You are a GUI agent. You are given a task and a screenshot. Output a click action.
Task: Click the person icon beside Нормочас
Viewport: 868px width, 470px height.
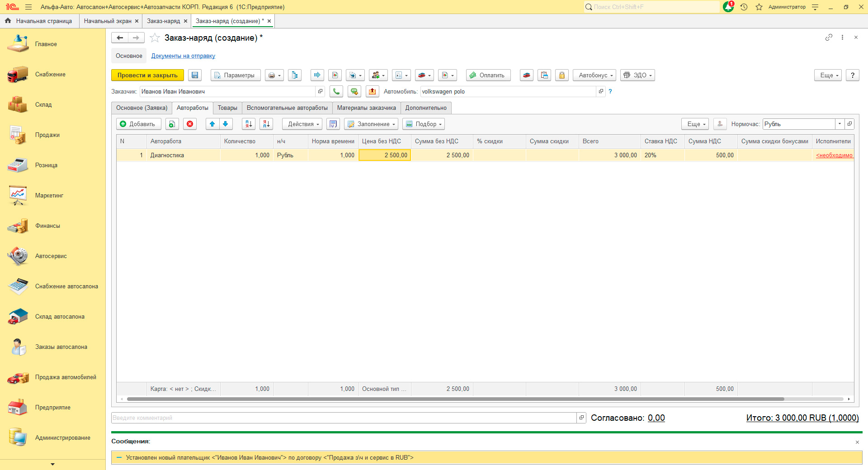coord(720,124)
